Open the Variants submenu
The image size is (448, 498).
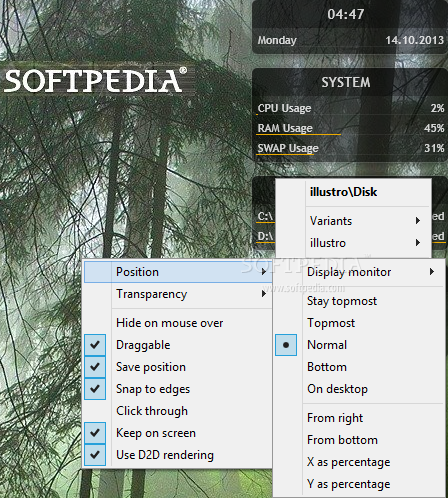coord(353,221)
